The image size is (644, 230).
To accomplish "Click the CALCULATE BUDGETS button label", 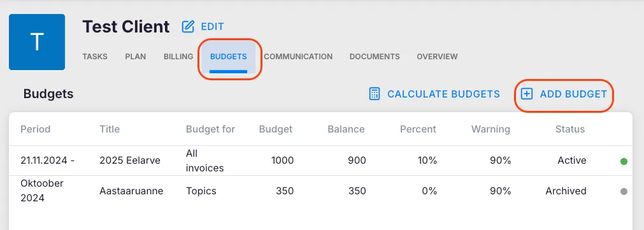I will [443, 94].
